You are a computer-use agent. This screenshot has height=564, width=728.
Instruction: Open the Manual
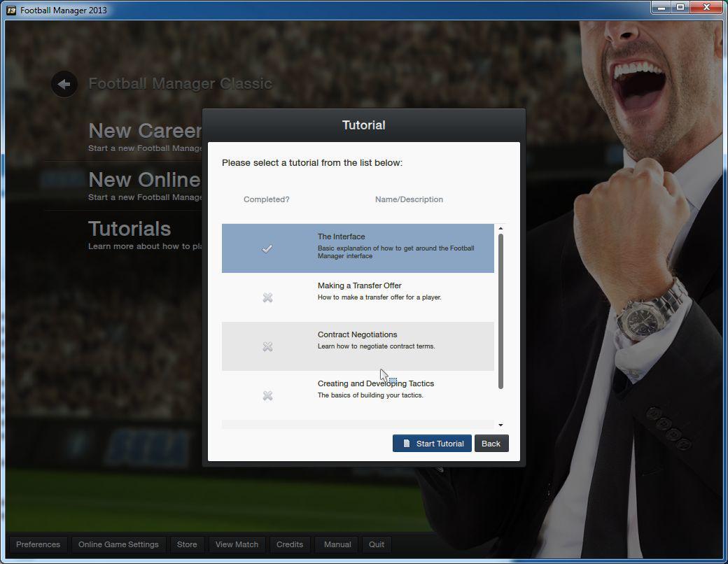[x=337, y=544]
